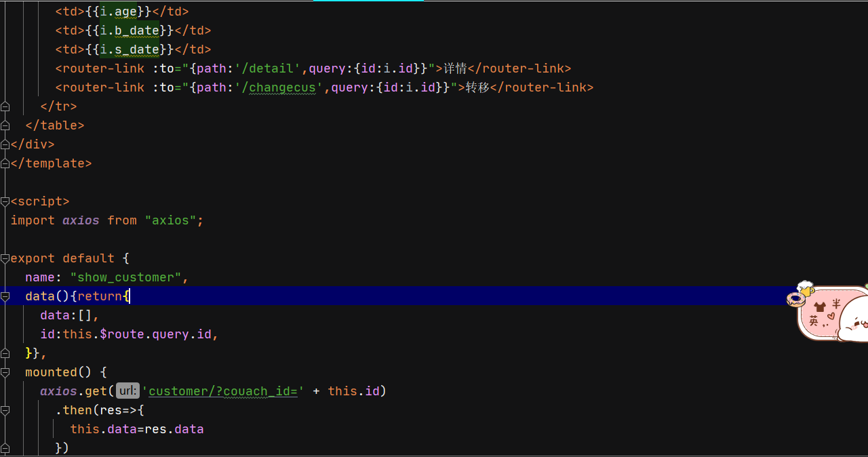Image resolution: width=868 pixels, height=457 pixels.
Task: Click the shirt skin icon on IME bar
Action: click(x=820, y=306)
